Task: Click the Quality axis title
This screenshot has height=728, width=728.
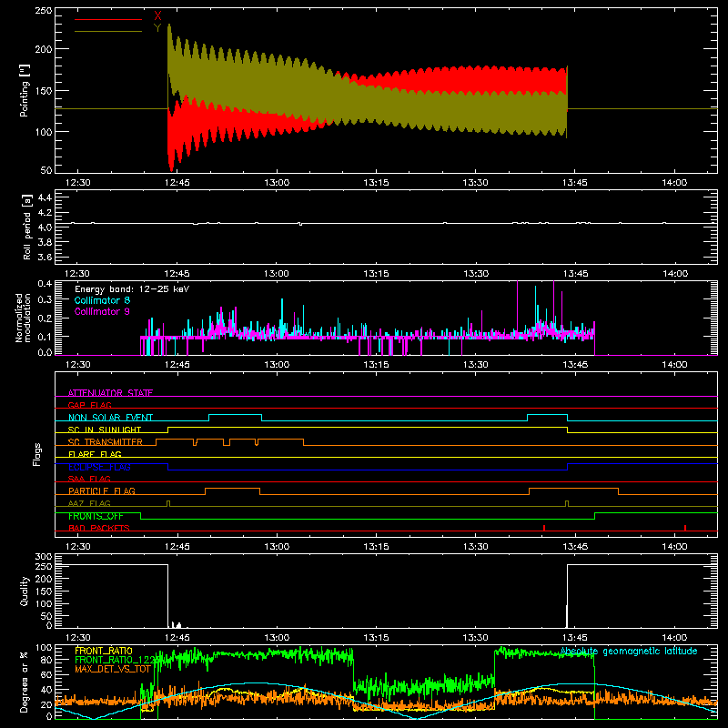Action: click(x=25, y=591)
